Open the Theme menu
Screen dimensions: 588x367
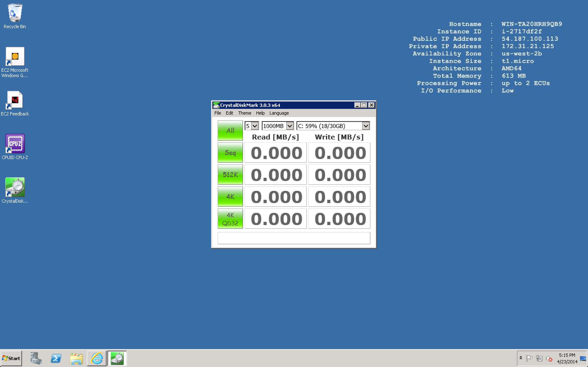[x=244, y=113]
